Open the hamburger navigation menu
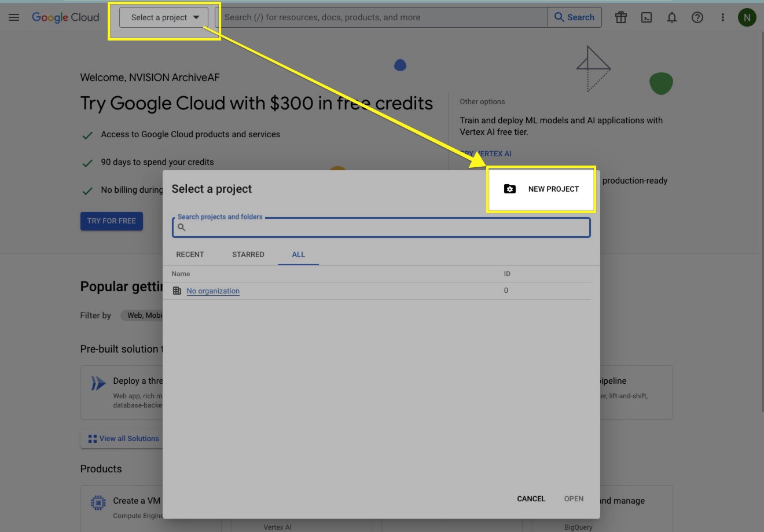Screen dimensions: 764x532 click(14, 17)
